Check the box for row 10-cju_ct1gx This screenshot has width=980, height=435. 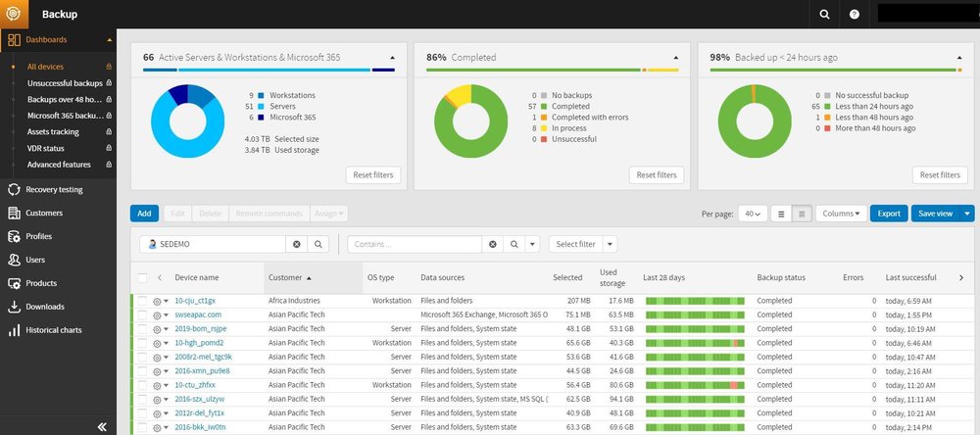click(142, 301)
